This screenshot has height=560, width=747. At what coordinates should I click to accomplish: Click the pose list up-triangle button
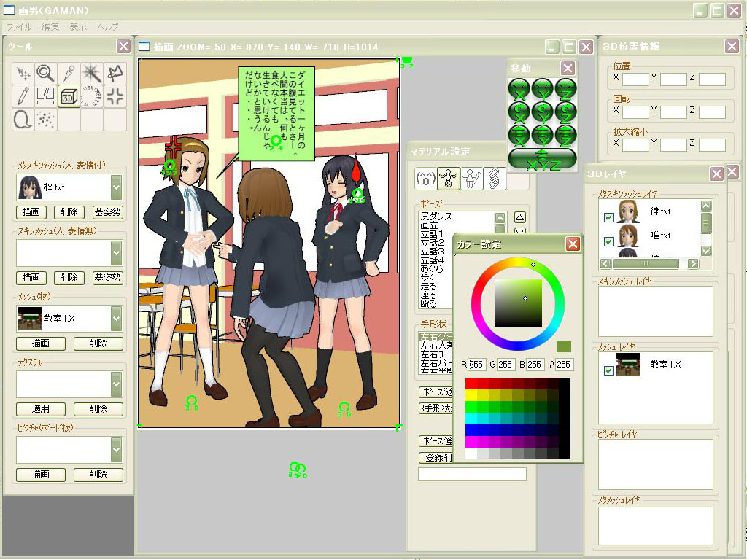pyautogui.click(x=519, y=217)
